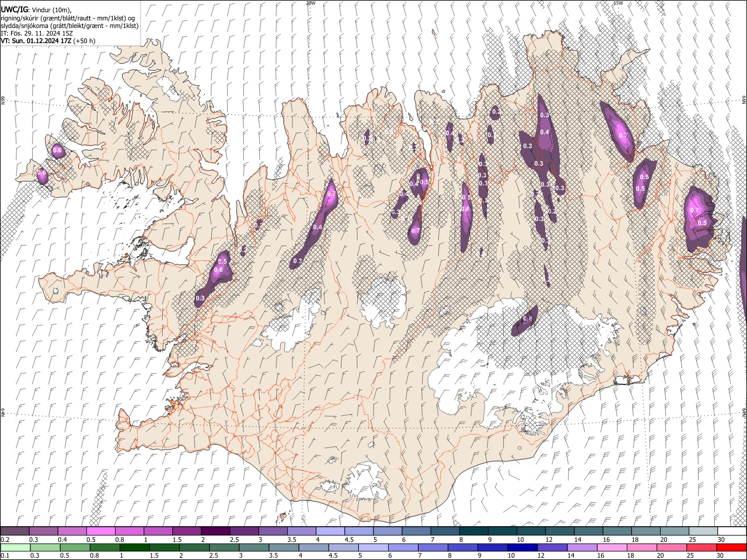
Task: Click the '3.5' value under upper legend row
Action: point(292,540)
